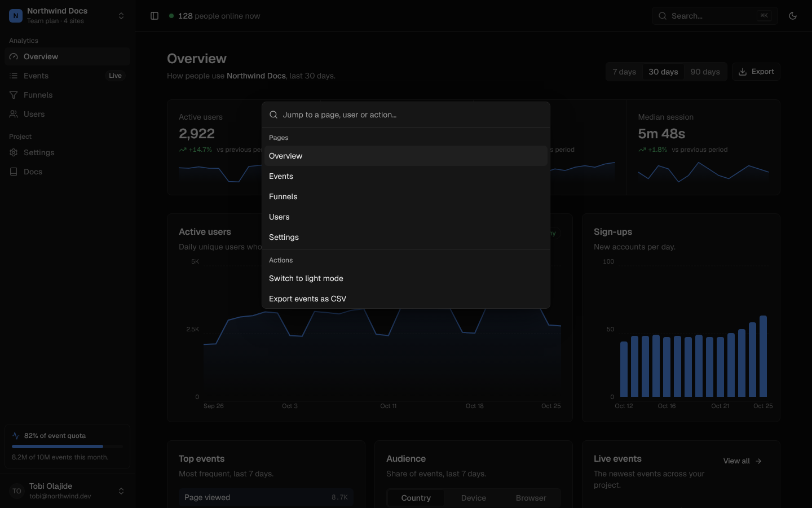Choose Events in the command palette
The image size is (812, 508).
pyautogui.click(x=406, y=176)
